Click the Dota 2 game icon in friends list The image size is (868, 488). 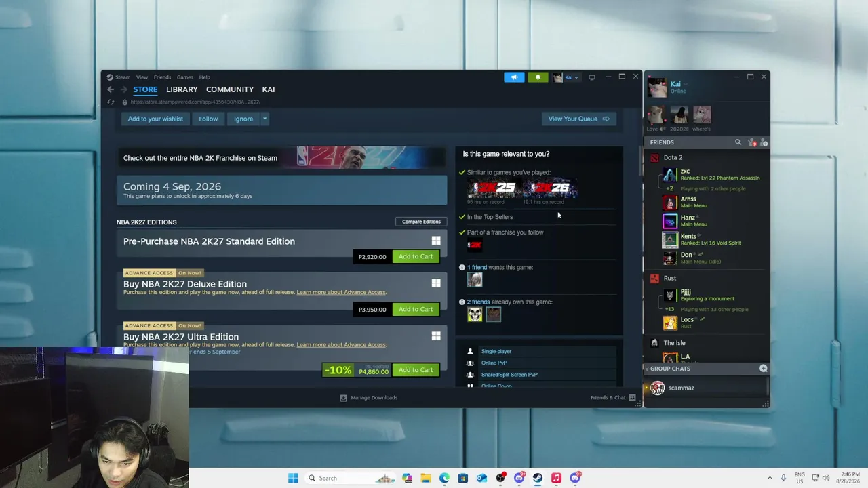[654, 158]
